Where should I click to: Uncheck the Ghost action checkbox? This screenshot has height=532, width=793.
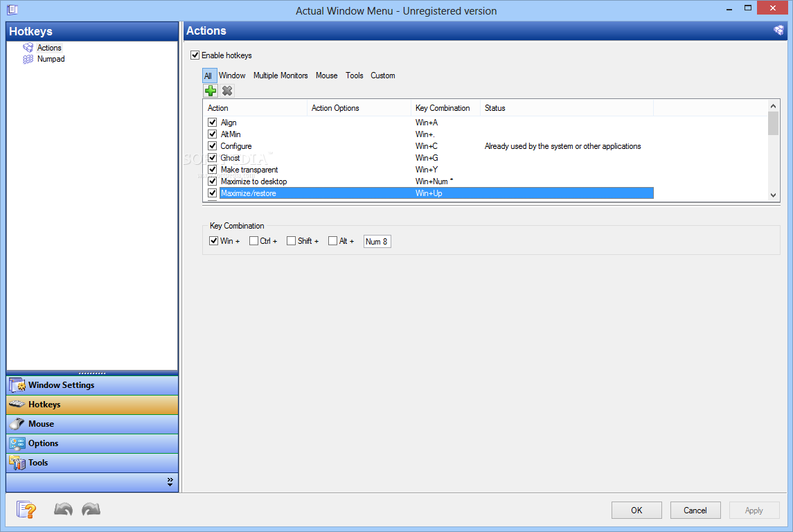point(213,158)
